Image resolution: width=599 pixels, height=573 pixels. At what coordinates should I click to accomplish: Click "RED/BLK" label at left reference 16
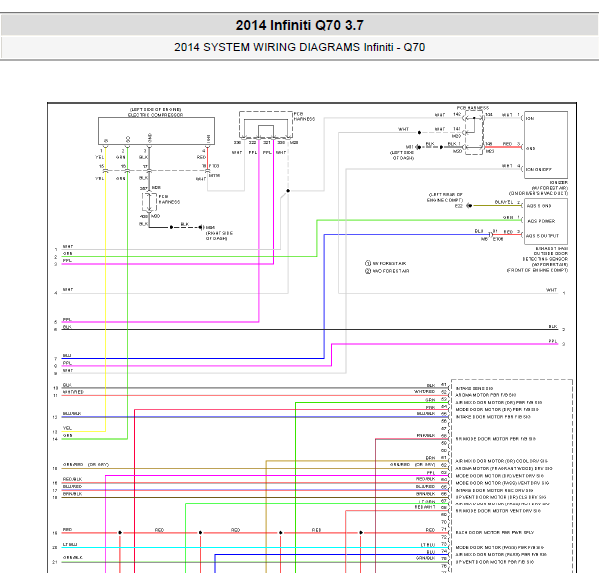point(72,479)
